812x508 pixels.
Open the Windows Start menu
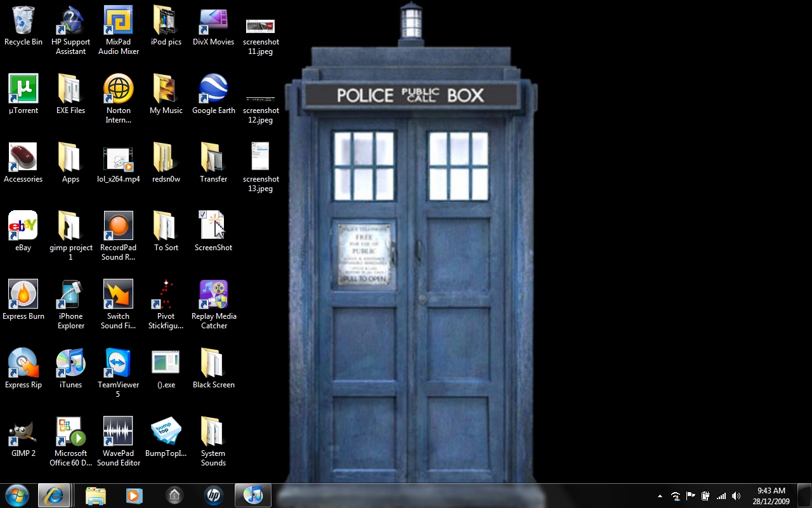pos(16,495)
